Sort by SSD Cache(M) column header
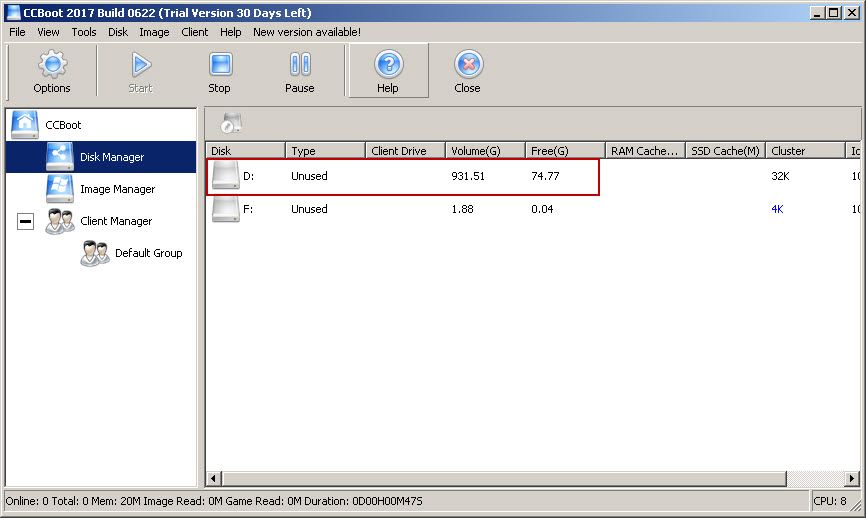 click(x=725, y=151)
